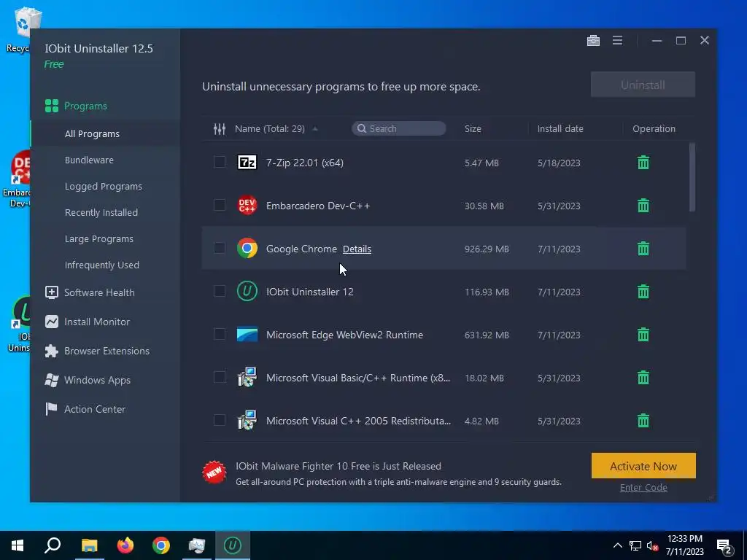Click the Google Chrome logo in list
Image resolution: width=747 pixels, height=560 pixels.
[247, 248]
